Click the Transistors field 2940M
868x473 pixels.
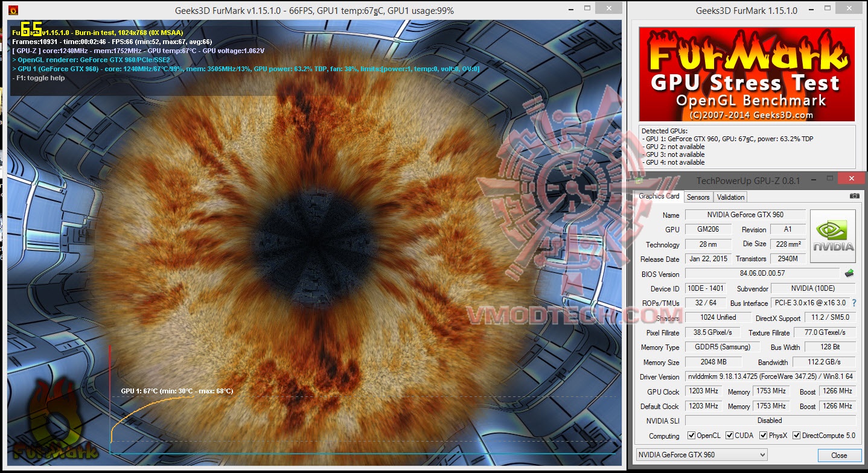[x=788, y=259]
